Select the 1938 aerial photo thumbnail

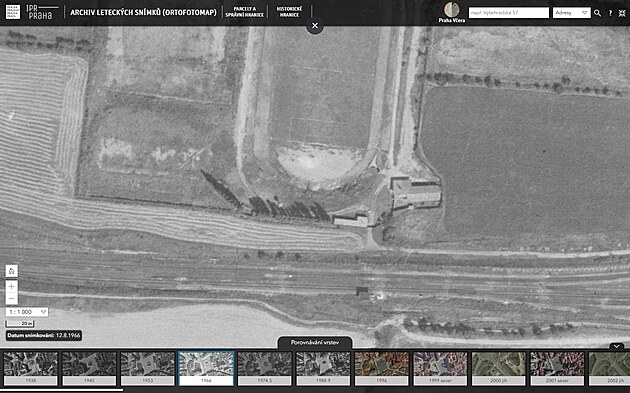point(31,368)
